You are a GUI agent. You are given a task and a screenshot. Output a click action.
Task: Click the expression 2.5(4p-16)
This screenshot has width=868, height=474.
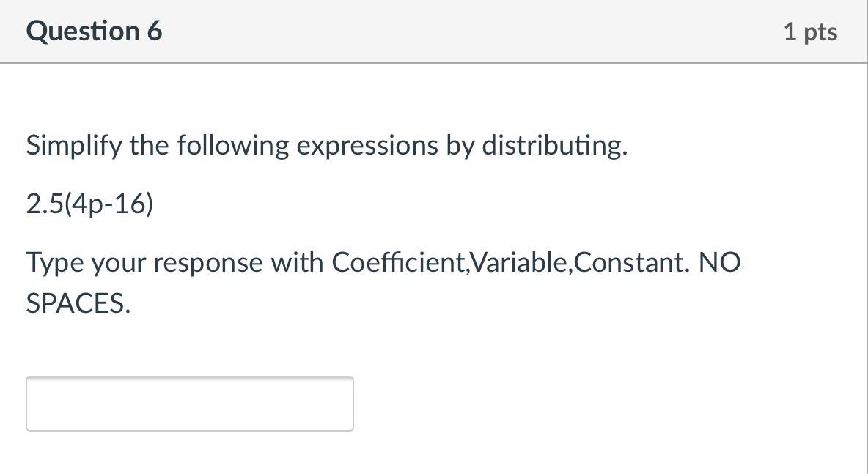[x=89, y=204]
